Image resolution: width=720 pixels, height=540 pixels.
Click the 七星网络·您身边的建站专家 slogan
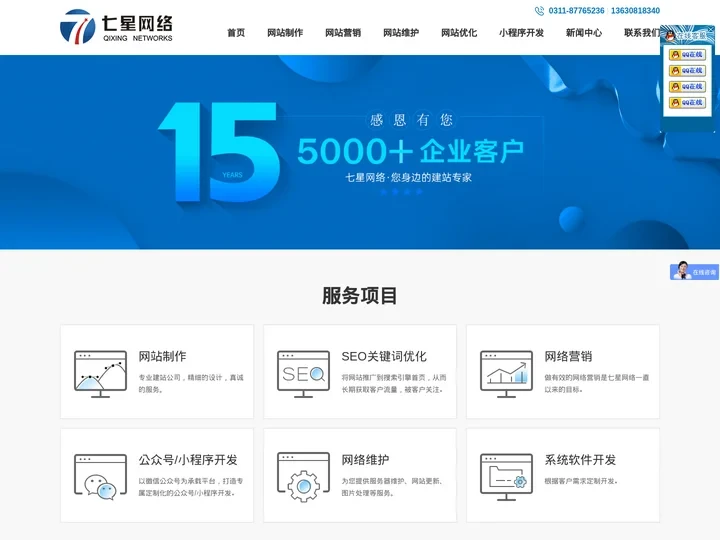click(x=408, y=178)
